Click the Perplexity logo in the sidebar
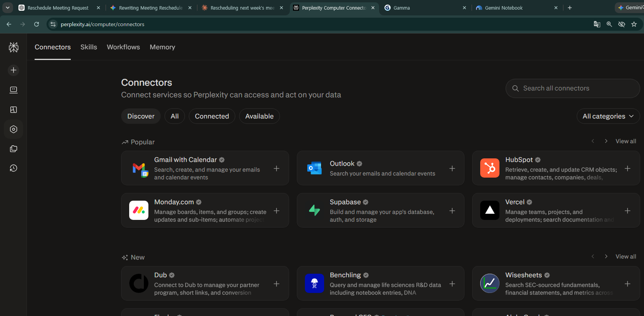The height and width of the screenshot is (316, 644). coord(13,47)
